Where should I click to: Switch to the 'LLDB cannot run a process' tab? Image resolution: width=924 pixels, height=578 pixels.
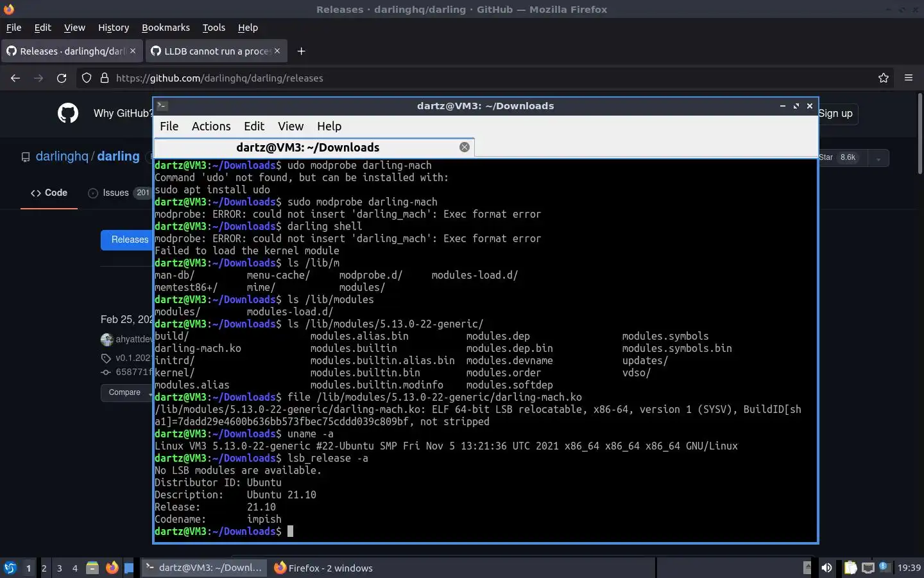point(217,51)
